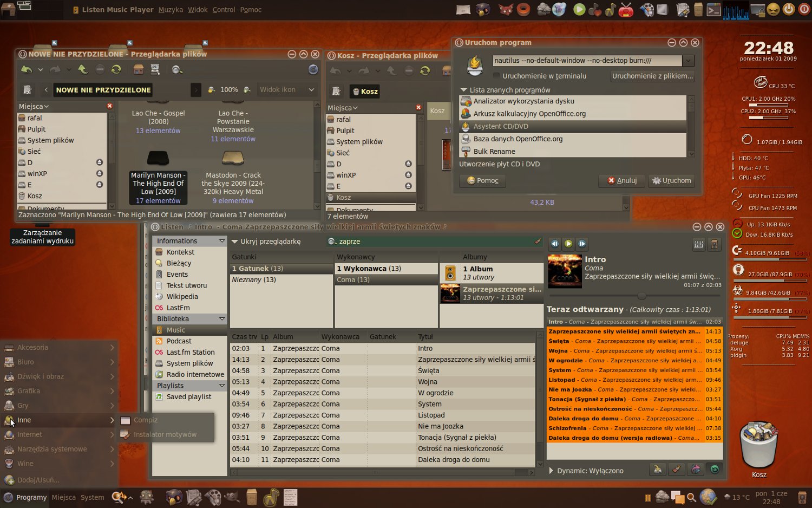Click the Tytuł column header
Image resolution: width=812 pixels, height=508 pixels.
(475, 337)
